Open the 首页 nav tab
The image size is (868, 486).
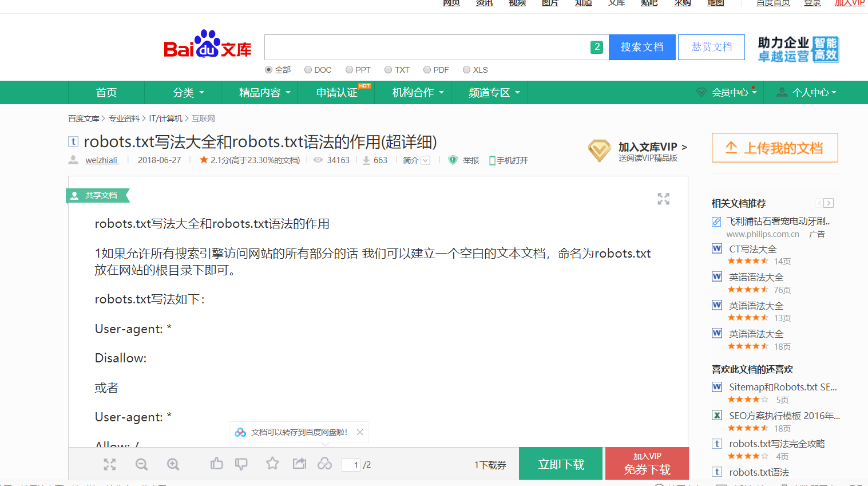[x=106, y=92]
